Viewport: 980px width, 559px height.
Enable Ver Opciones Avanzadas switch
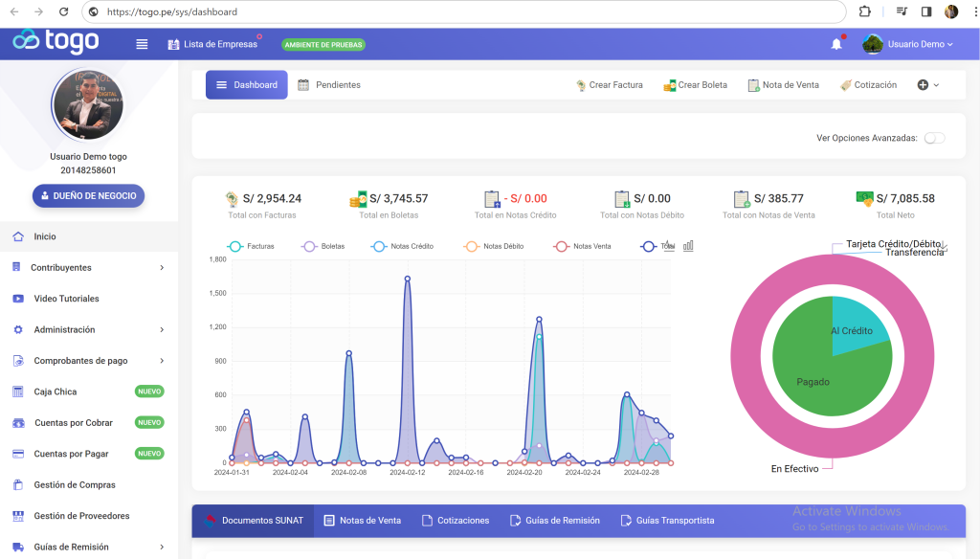tap(934, 138)
